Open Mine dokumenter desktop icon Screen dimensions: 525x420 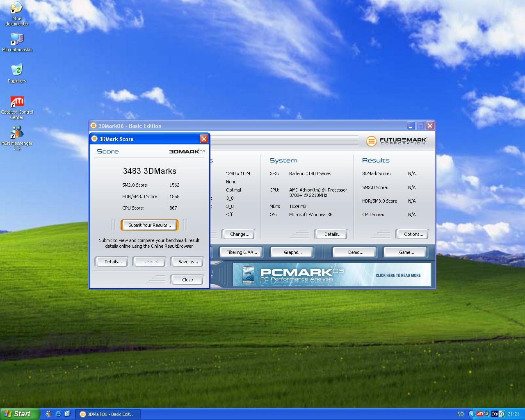17,14
